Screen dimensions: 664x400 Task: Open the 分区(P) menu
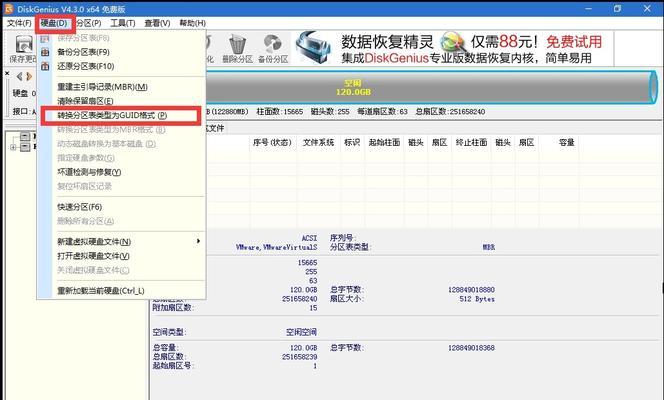tap(89, 23)
